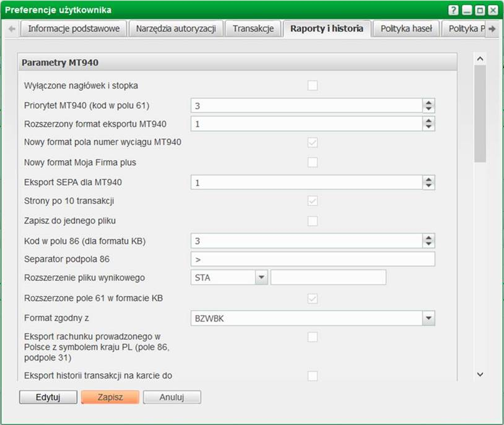Expand the Rozszerzenie pliku wynikowego STA dropdown
Image resolution: width=504 pixels, height=425 pixels.
tap(261, 278)
